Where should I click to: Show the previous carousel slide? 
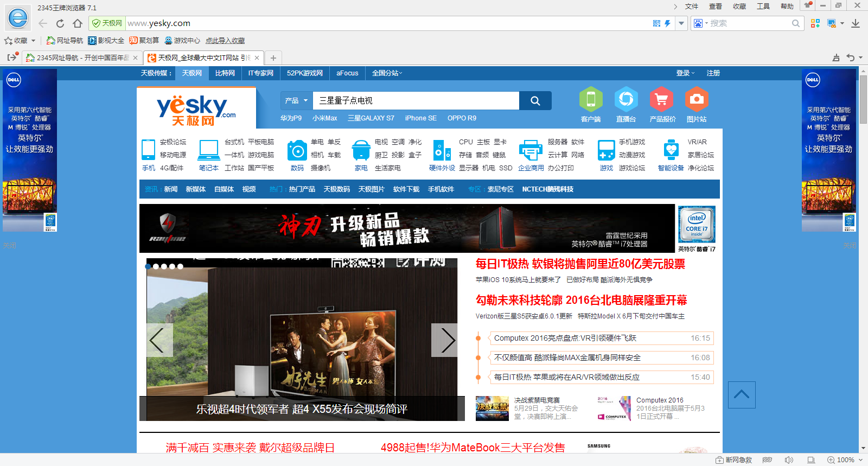tap(159, 340)
